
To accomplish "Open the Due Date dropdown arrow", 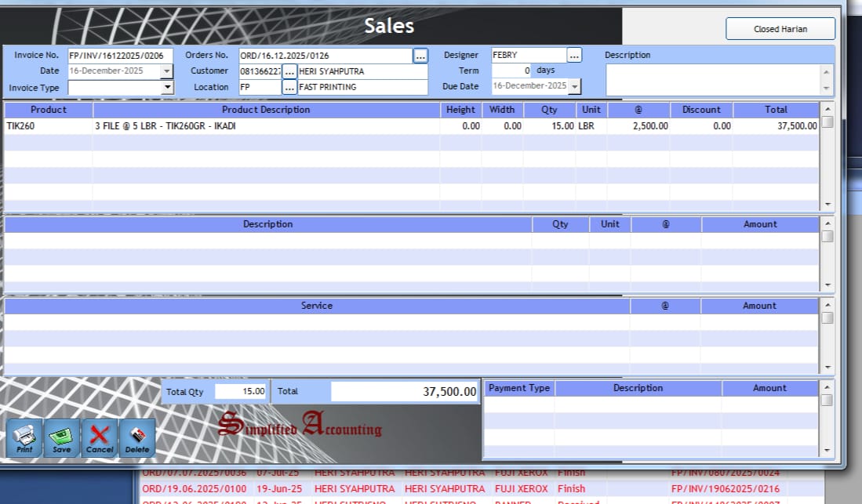I will coord(575,86).
